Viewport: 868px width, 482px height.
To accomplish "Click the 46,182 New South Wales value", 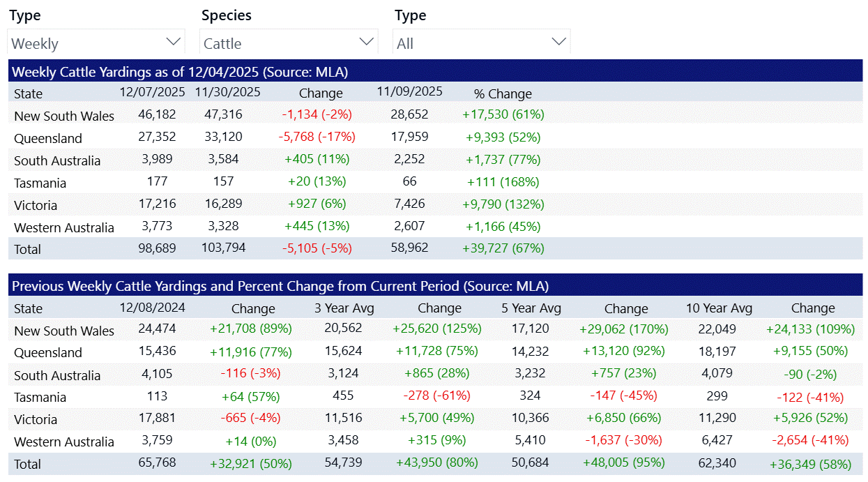I will [x=158, y=114].
